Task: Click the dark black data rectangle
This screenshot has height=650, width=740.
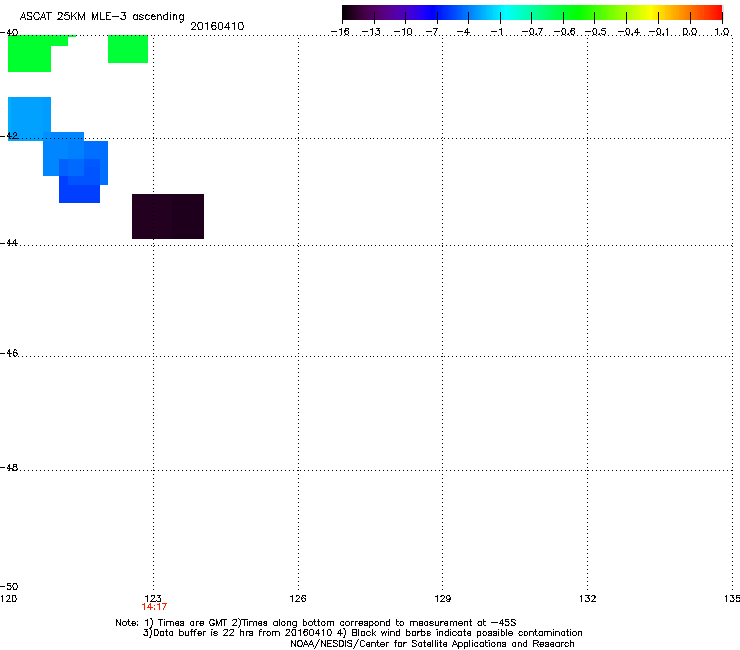Action: tap(168, 216)
